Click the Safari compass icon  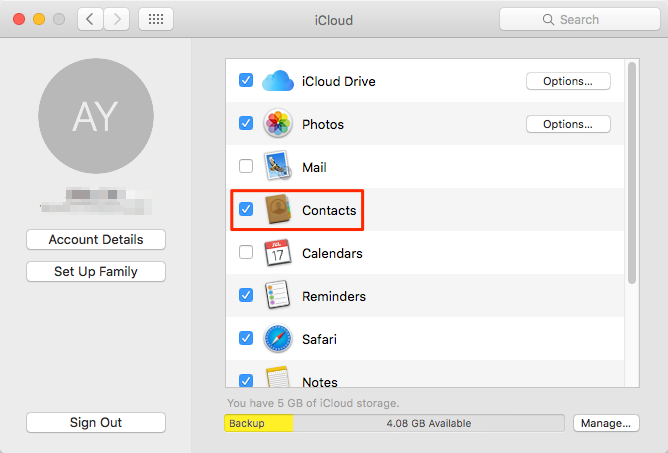tap(278, 339)
